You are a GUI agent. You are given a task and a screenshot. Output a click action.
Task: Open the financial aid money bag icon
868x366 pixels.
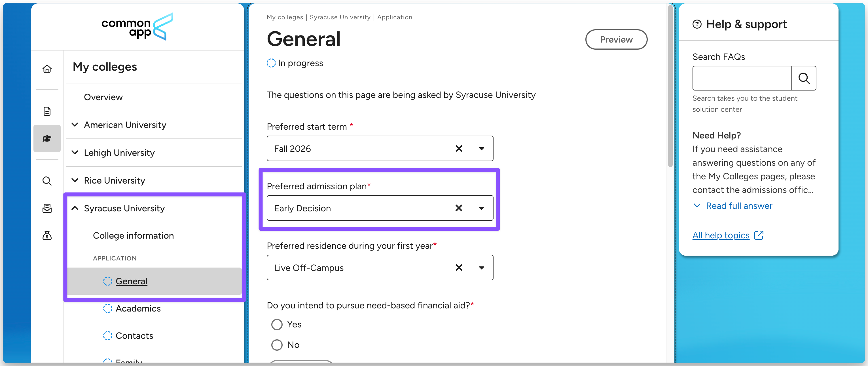pos(47,235)
